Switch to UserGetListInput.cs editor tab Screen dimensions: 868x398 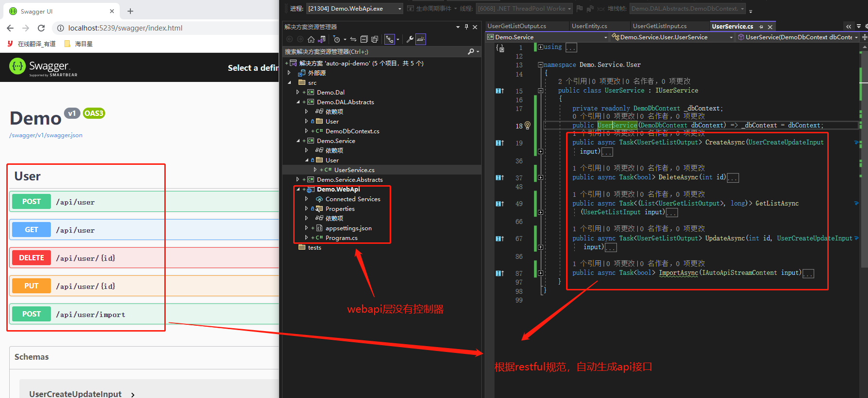[x=660, y=26]
